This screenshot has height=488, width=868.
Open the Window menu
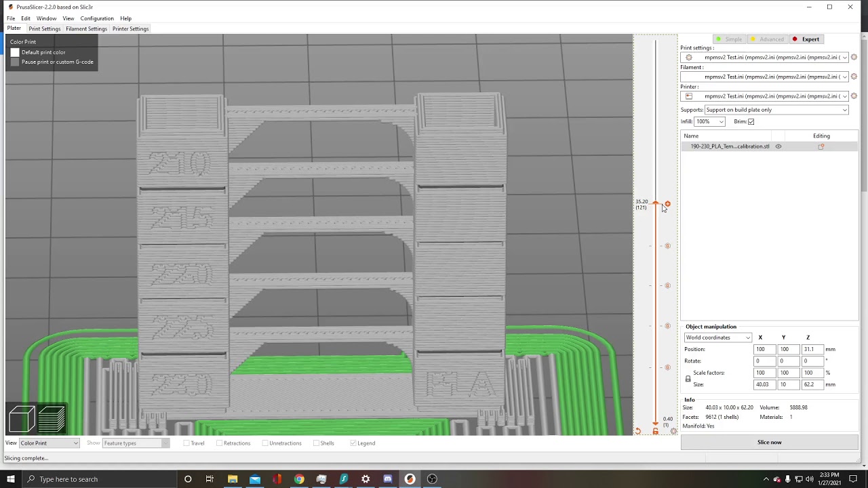[46, 18]
